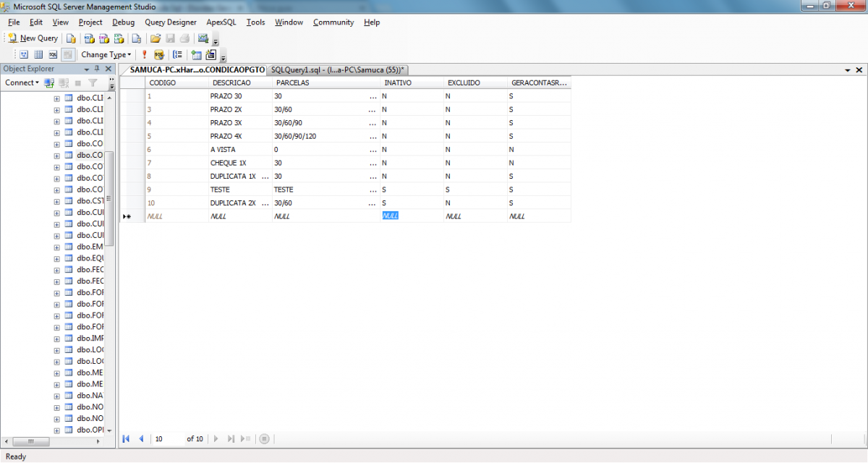
Task: Click the round stop query button
Action: [264, 438]
